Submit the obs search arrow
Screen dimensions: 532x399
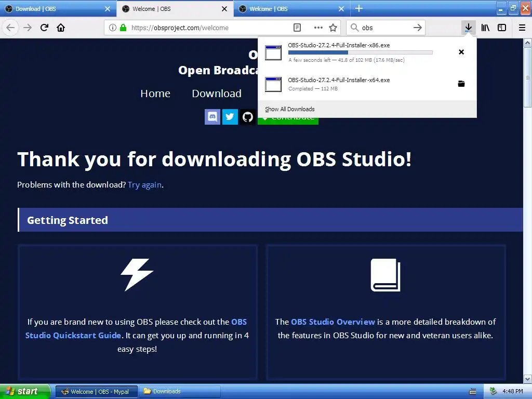(418, 28)
